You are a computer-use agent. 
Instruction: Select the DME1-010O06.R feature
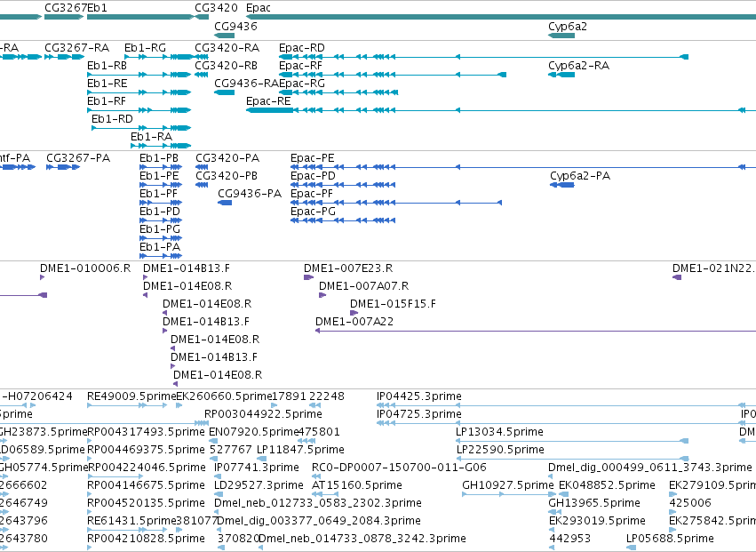point(43,277)
